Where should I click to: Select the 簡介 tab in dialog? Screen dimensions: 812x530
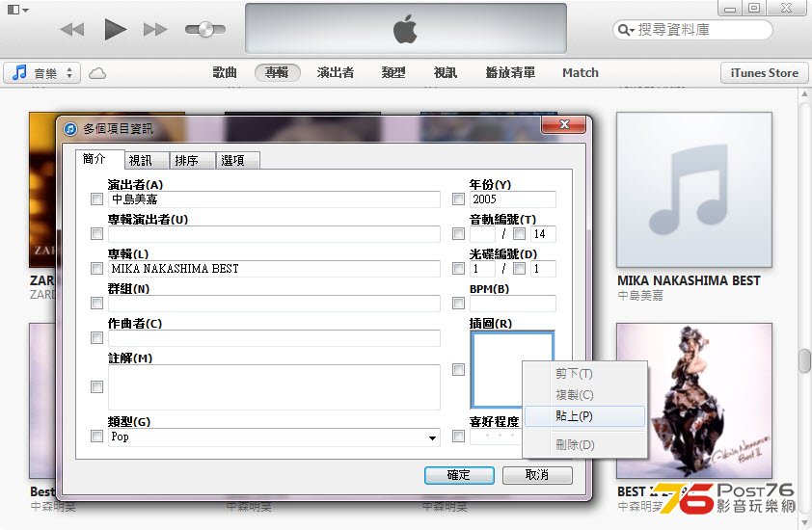[x=99, y=159]
